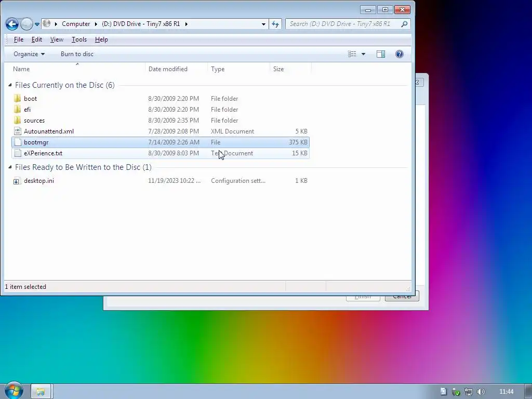Collapse Files Ready to Be Written group

[x=10, y=167]
